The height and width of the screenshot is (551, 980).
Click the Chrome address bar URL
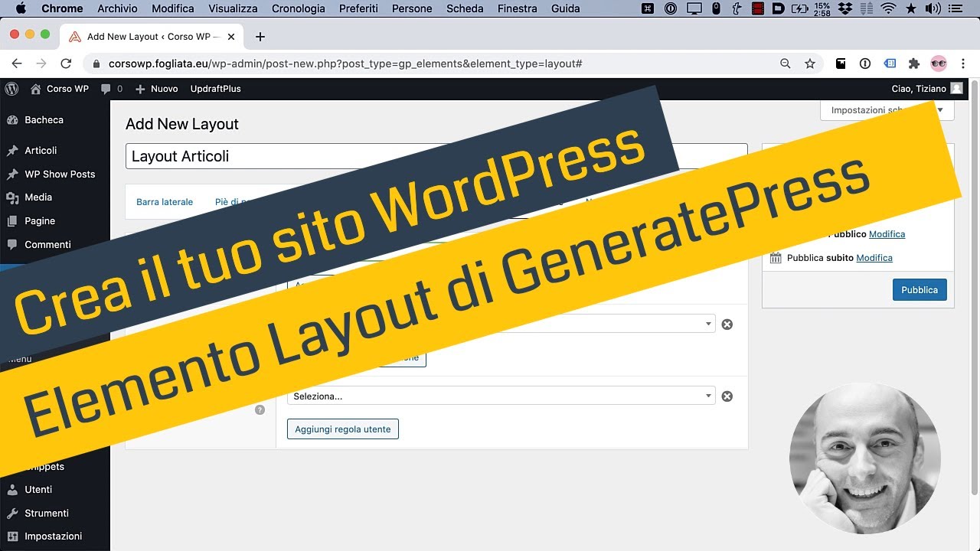[x=345, y=64]
